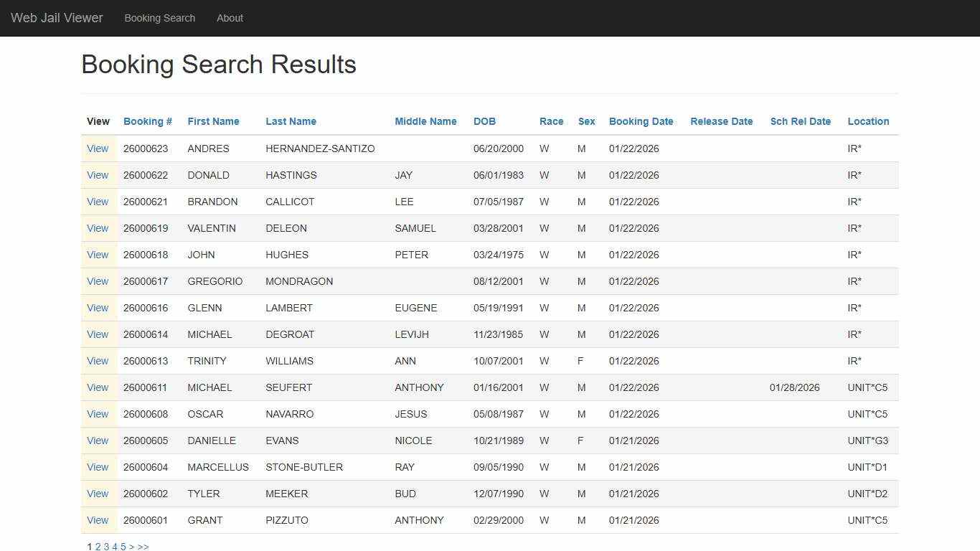Go to results page 2
The height and width of the screenshot is (551, 980).
tap(98, 546)
